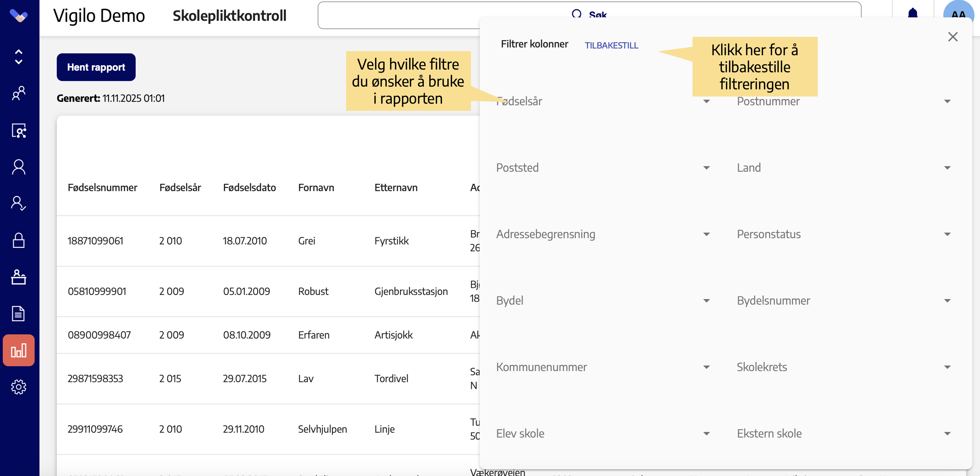This screenshot has width=980, height=476.
Task: Open the groups people icon in sidebar
Action: point(19,93)
